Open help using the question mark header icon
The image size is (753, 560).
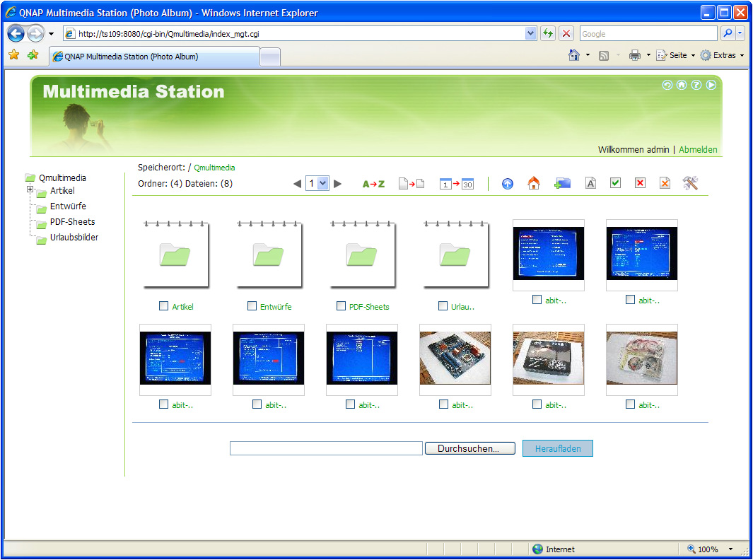[696, 85]
